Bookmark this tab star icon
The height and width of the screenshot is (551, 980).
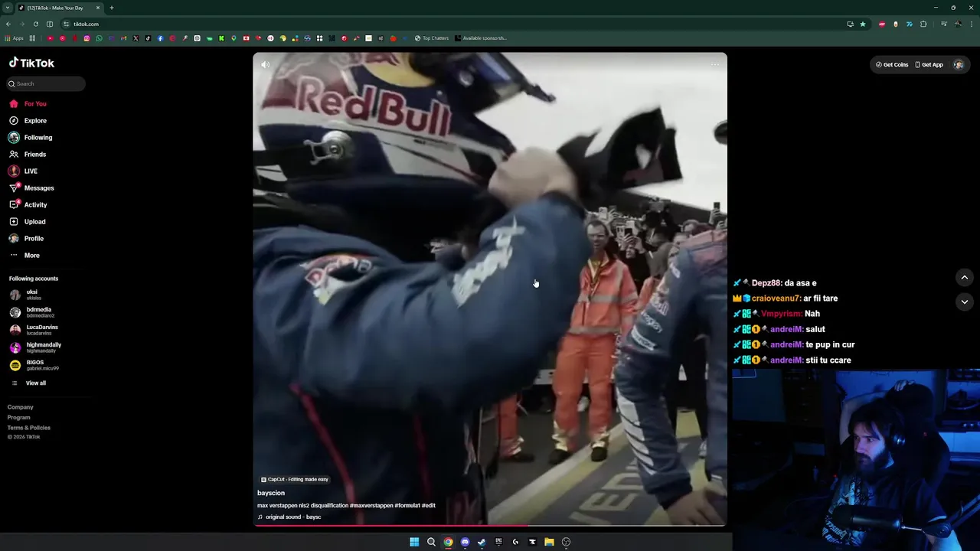[863, 24]
